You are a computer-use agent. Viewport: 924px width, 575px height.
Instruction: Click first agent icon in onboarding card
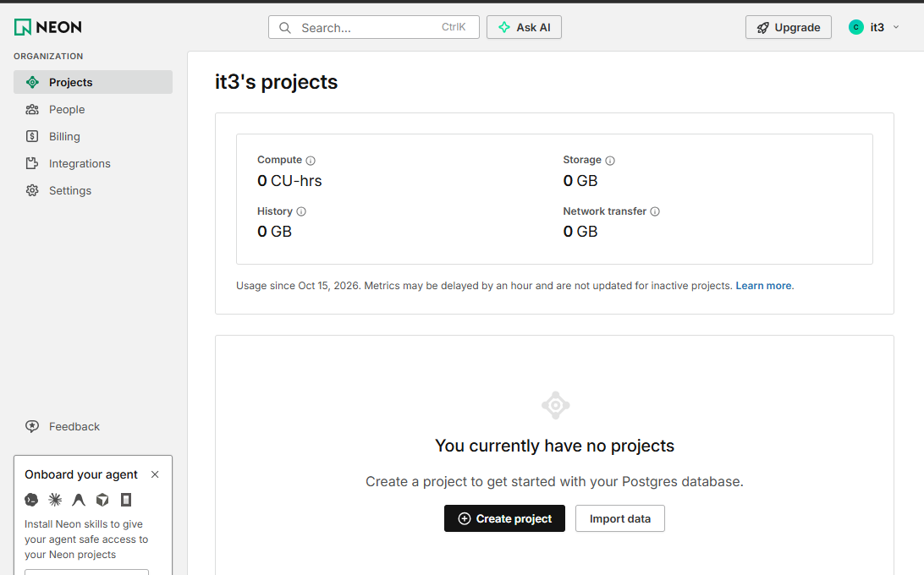point(31,500)
